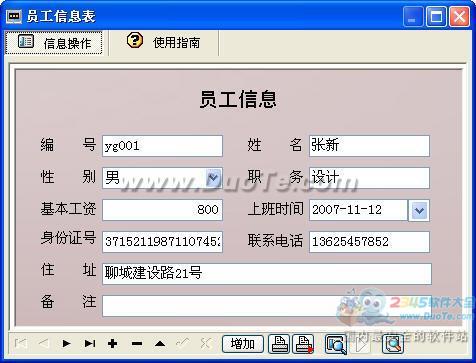The height and width of the screenshot is (363, 476).
Task: Click the 住址 field with 聊城建设路21号
Action: 267,274
